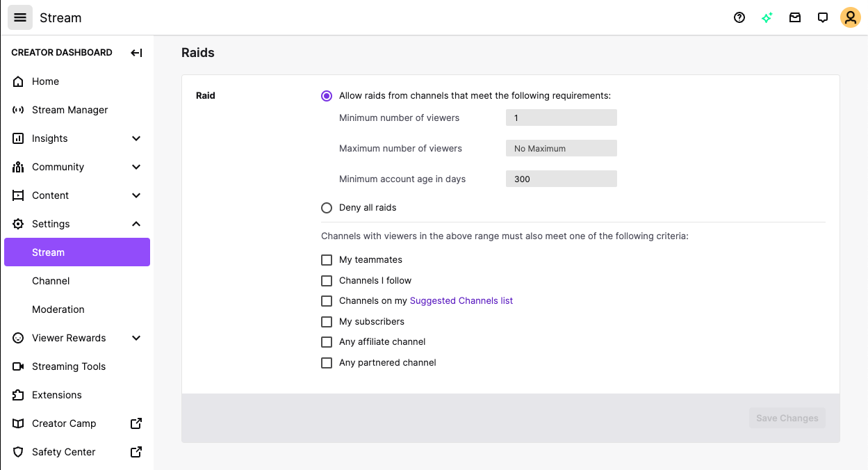Check the Any partnered channel box
The height and width of the screenshot is (470, 868).
coord(327,363)
